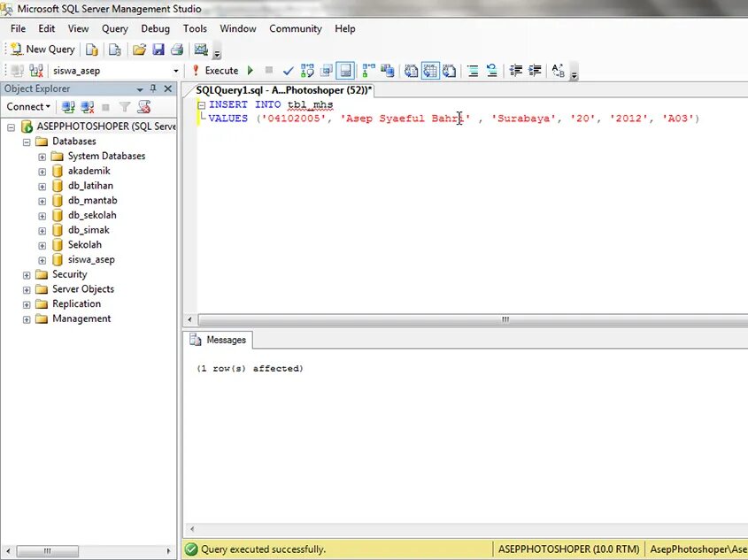This screenshot has height=560, width=748.
Task: Click the Activity Monitor icon
Action: point(201,49)
